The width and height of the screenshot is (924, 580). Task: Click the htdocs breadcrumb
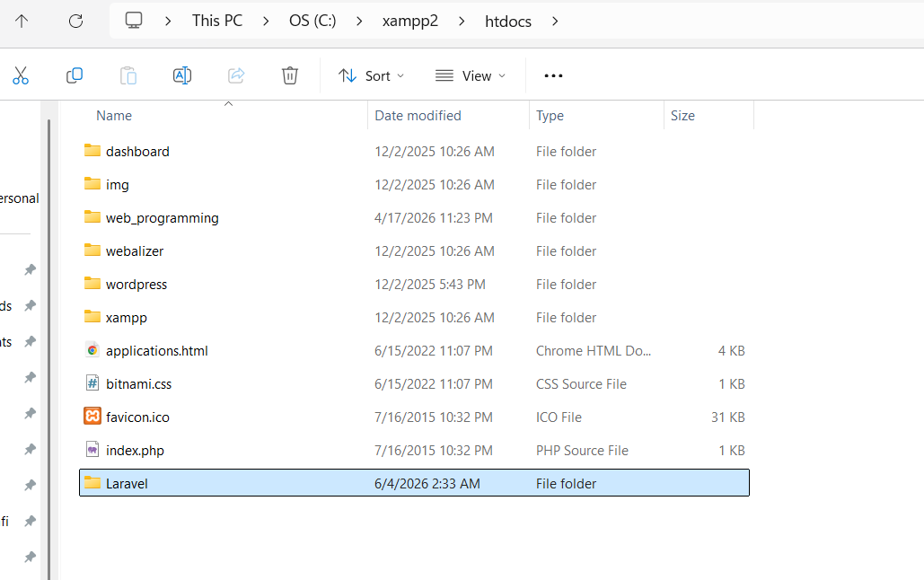coord(508,22)
